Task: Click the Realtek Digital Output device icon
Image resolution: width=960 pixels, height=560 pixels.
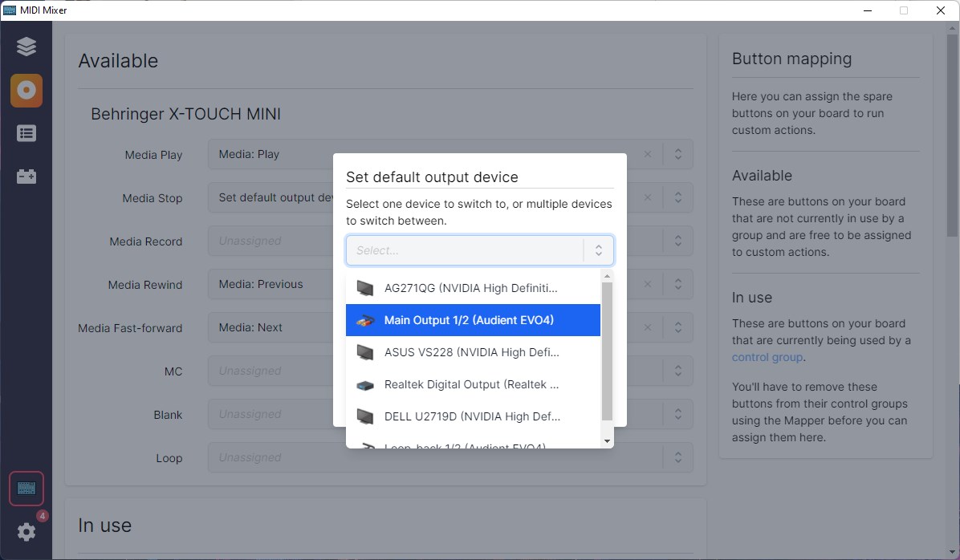Action: (x=365, y=385)
